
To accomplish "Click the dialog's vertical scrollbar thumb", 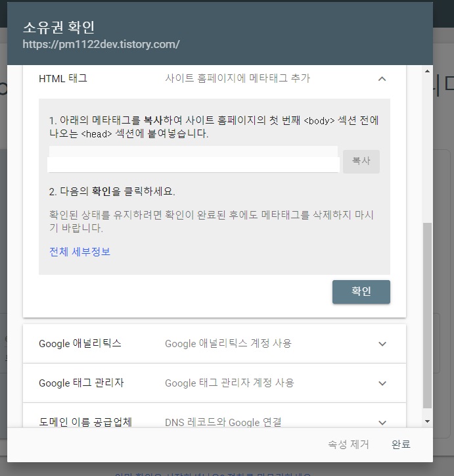I will pos(427,316).
